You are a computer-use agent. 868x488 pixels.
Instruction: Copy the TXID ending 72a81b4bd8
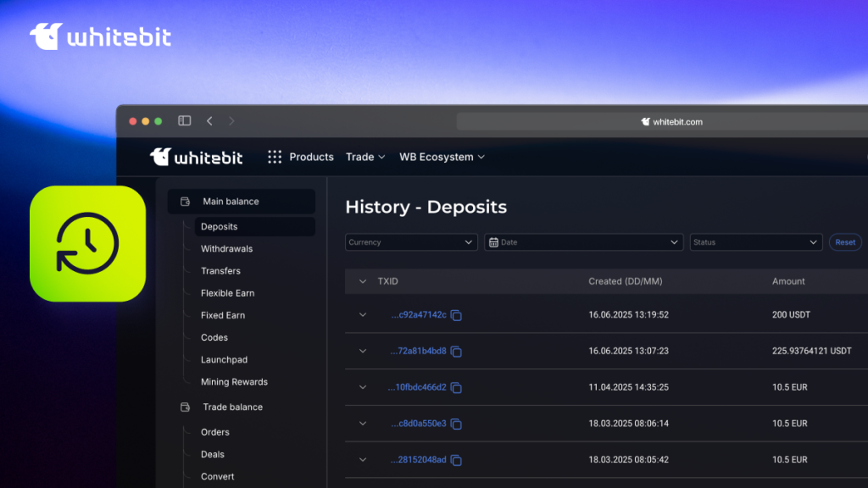(x=456, y=352)
